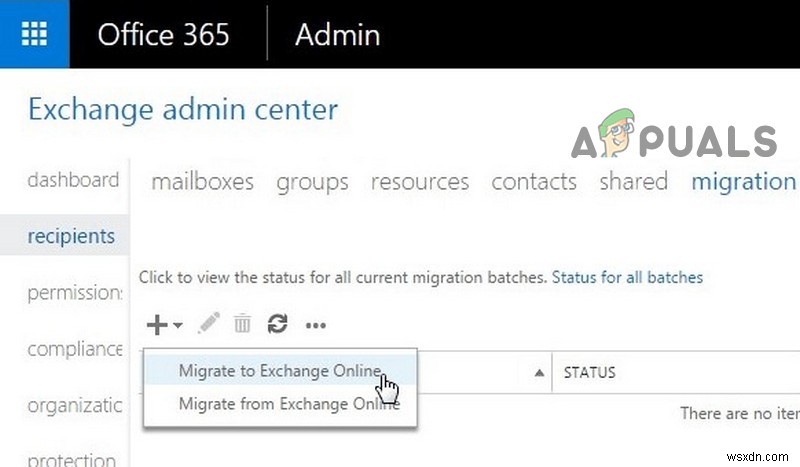Open permissions in left navigation

[74, 293]
